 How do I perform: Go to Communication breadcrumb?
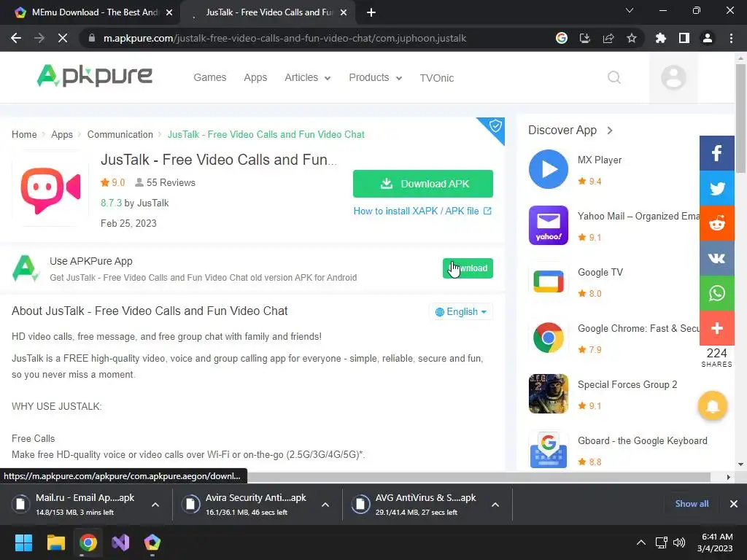point(120,135)
